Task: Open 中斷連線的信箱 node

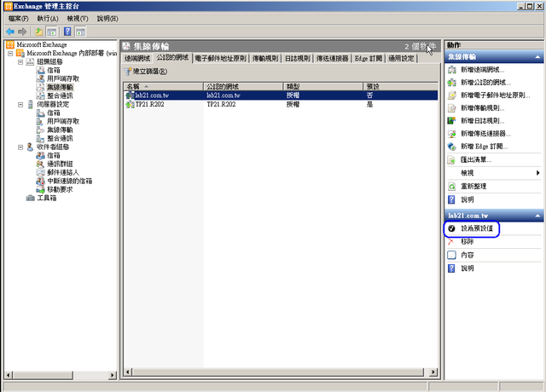Action: (70, 181)
